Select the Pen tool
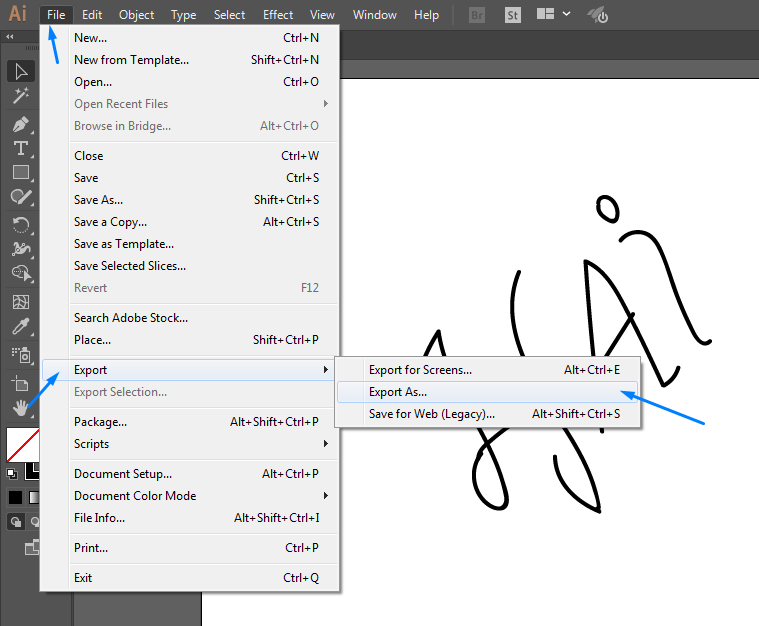 click(20, 124)
